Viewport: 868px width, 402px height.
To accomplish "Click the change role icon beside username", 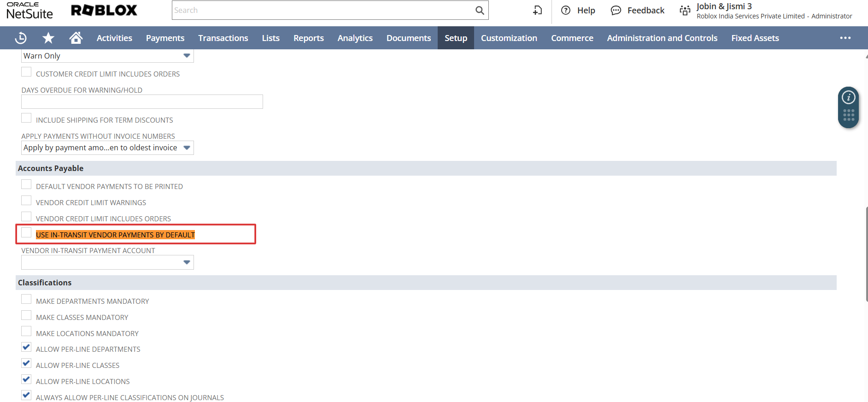I will pyautogui.click(x=685, y=10).
